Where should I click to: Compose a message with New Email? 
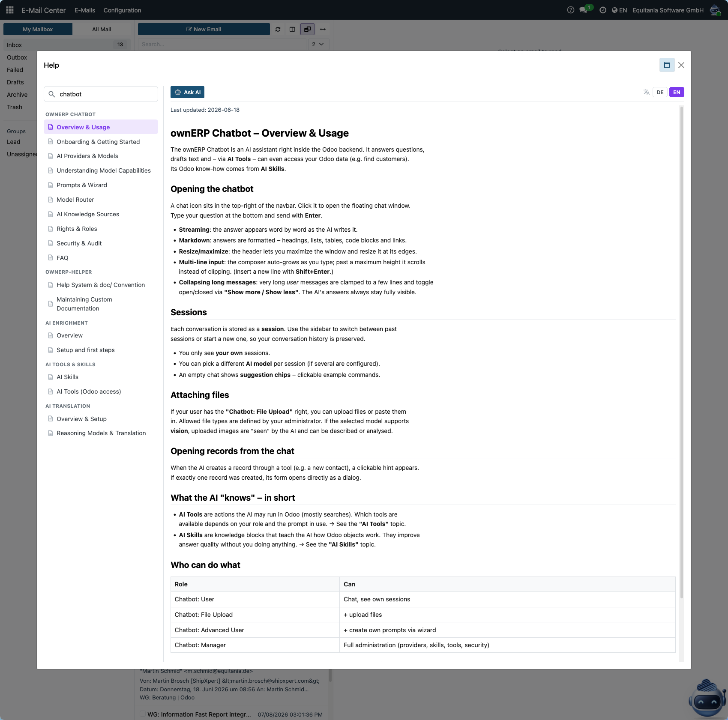pyautogui.click(x=204, y=29)
